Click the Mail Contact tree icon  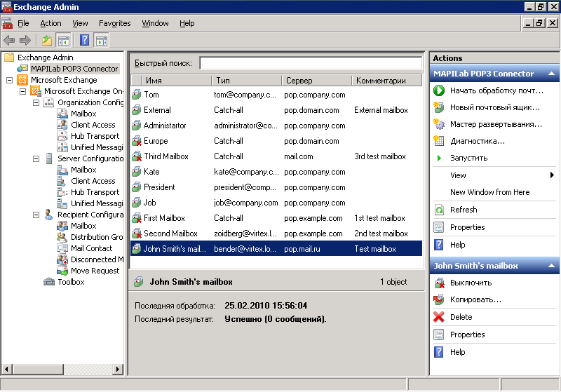click(x=62, y=248)
